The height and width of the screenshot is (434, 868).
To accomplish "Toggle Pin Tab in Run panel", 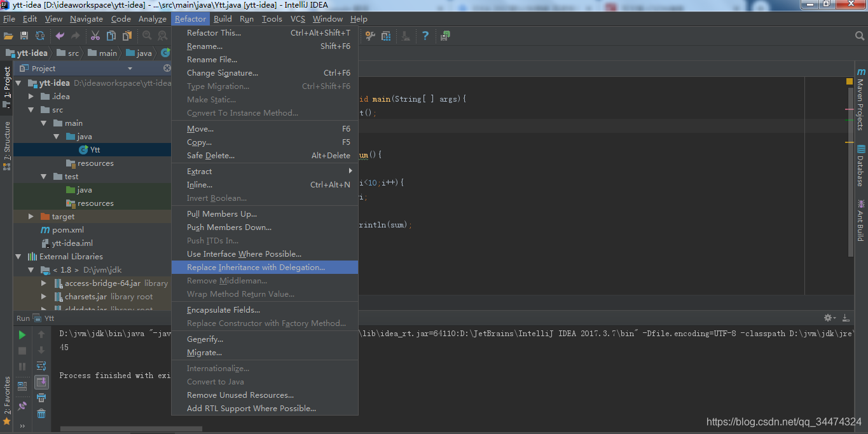I will coord(22,405).
